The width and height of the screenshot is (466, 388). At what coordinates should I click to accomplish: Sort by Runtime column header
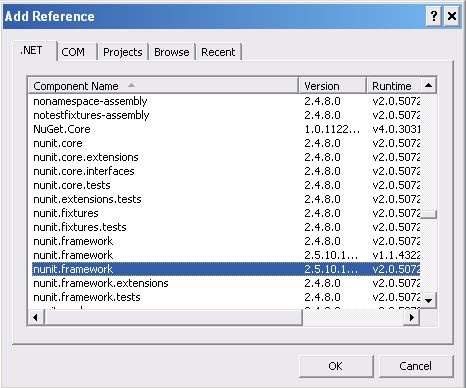coord(394,86)
